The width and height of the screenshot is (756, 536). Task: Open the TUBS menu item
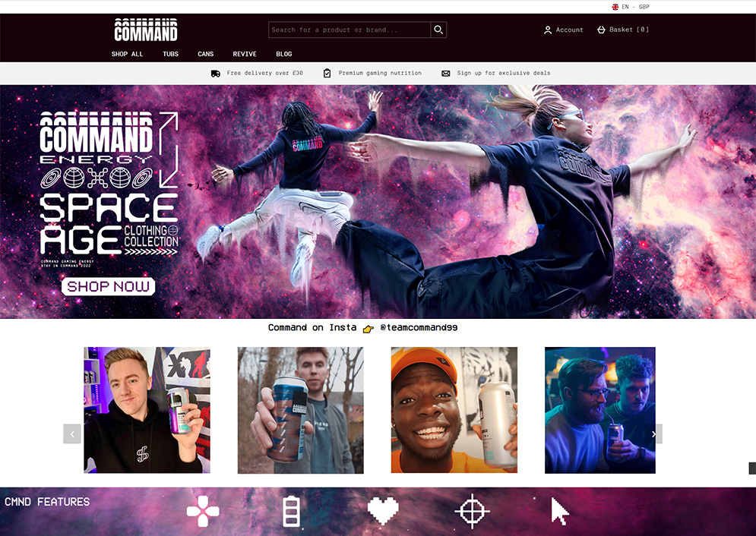170,54
